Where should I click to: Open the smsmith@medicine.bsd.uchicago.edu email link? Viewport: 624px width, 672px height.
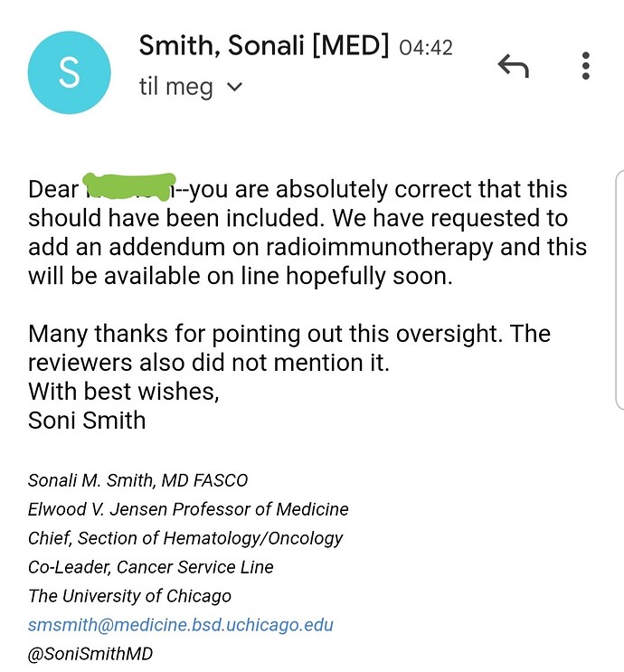pyautogui.click(x=181, y=625)
